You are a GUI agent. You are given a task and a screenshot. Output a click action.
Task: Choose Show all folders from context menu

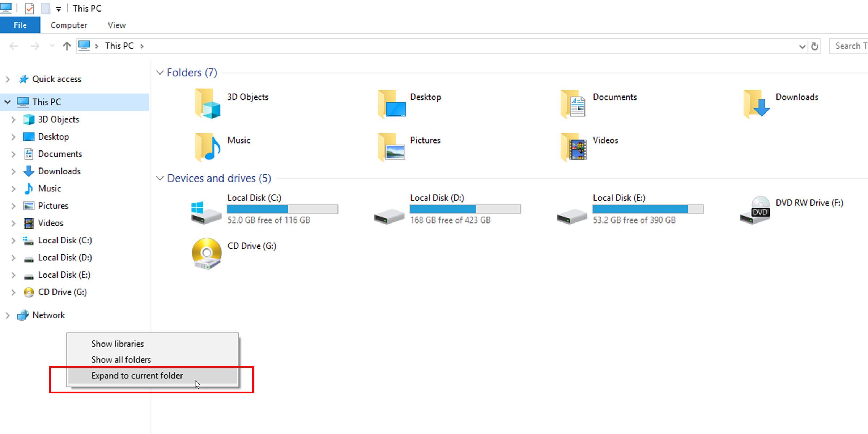click(x=153, y=360)
